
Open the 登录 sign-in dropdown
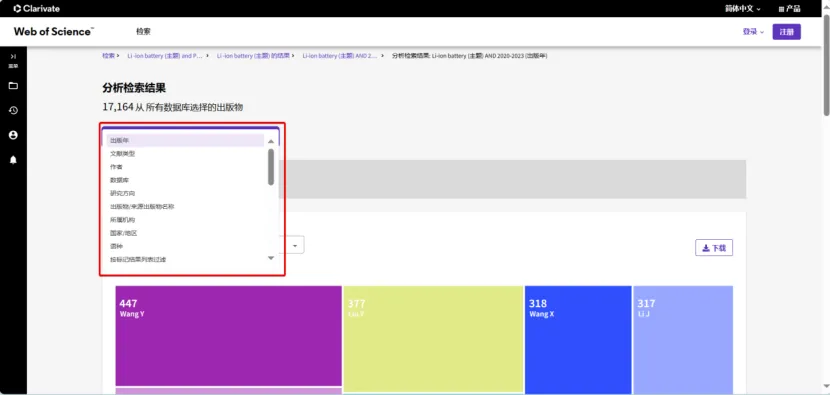pos(753,32)
